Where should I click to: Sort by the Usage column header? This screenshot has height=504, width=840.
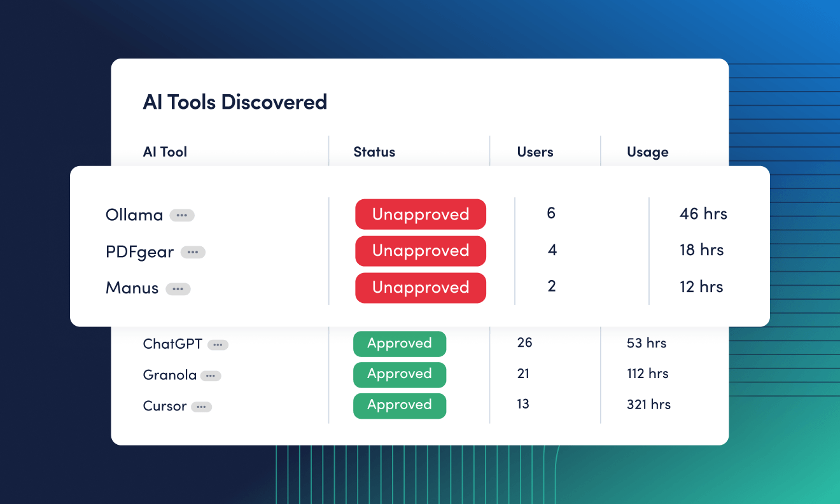[648, 152]
